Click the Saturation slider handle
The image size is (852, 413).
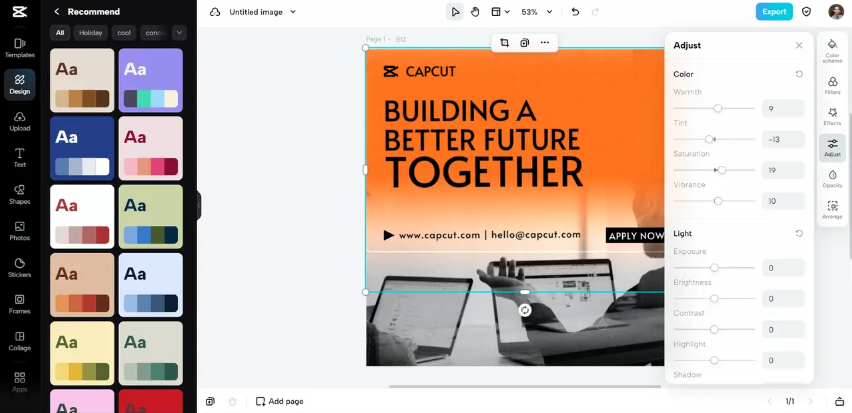[x=722, y=170]
